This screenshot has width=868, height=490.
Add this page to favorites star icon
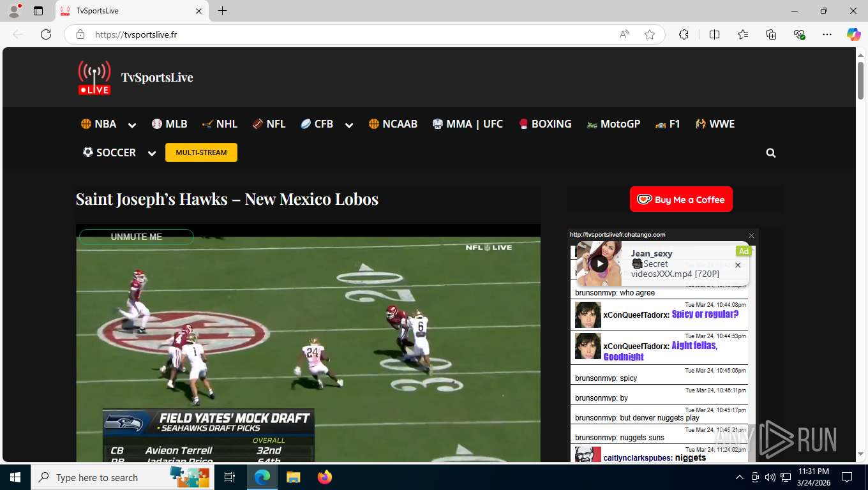point(650,34)
